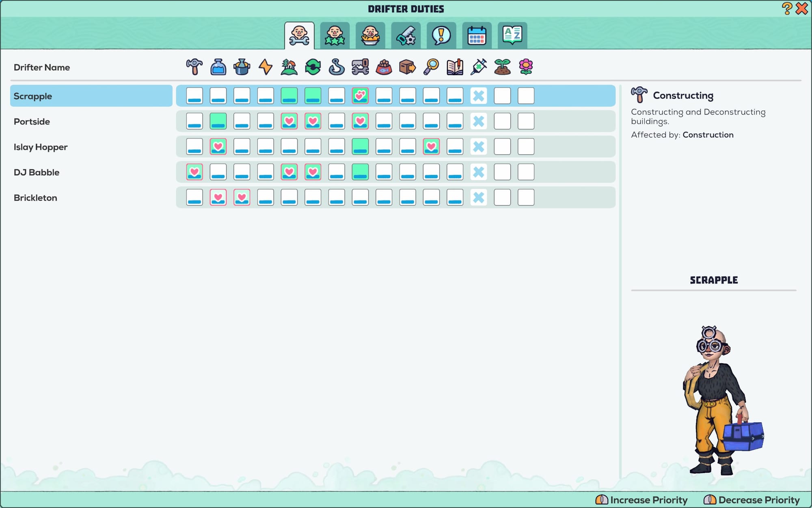Toggle Portside's empty pink flower duty box
Viewport: 812px width, 508px height.
point(526,121)
